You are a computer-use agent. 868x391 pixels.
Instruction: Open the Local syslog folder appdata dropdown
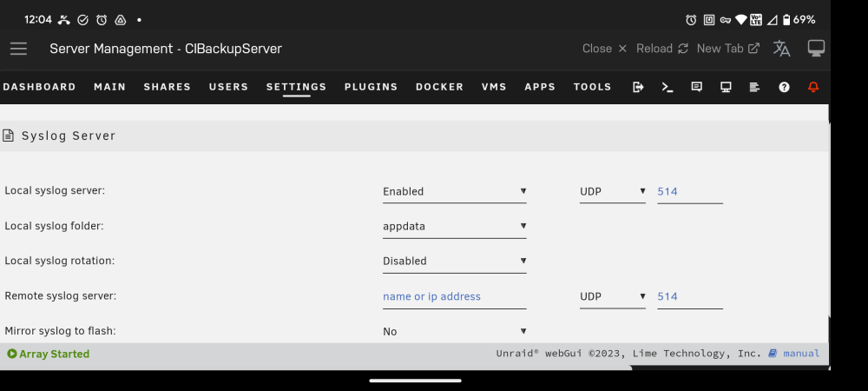tap(455, 227)
